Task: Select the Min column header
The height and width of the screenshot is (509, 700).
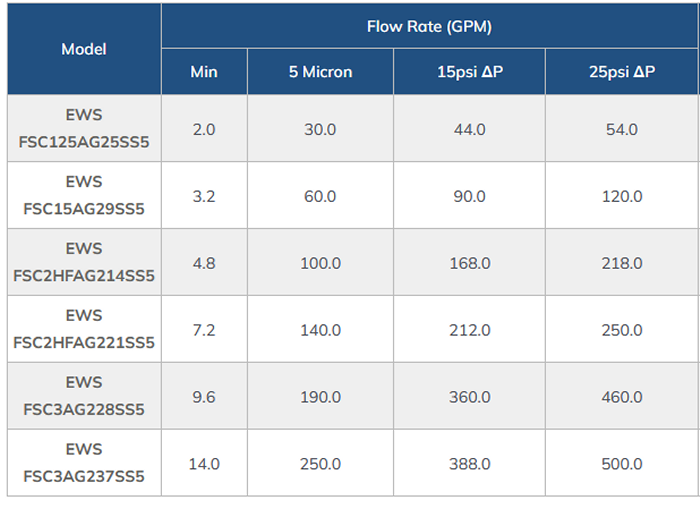Action: pyautogui.click(x=204, y=72)
